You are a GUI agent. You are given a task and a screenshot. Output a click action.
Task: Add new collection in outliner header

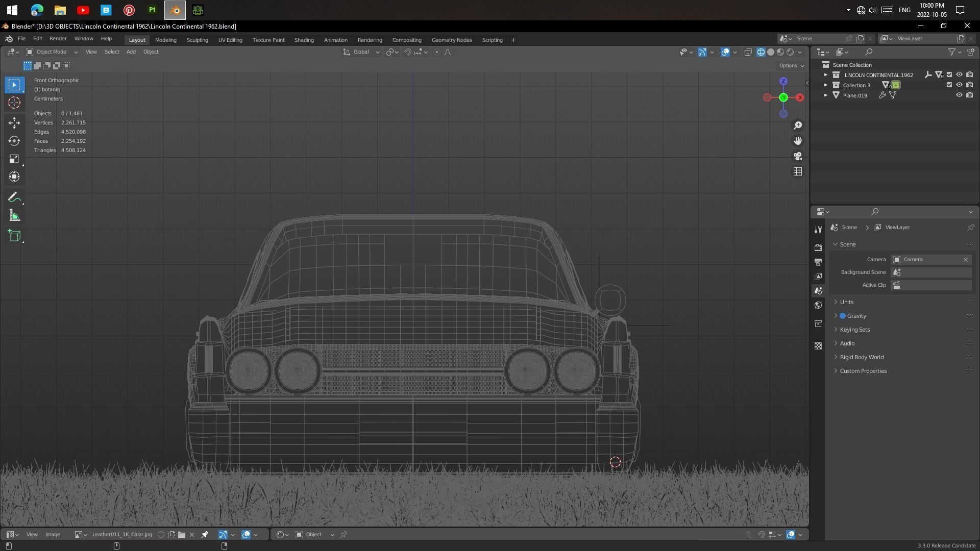(971, 52)
